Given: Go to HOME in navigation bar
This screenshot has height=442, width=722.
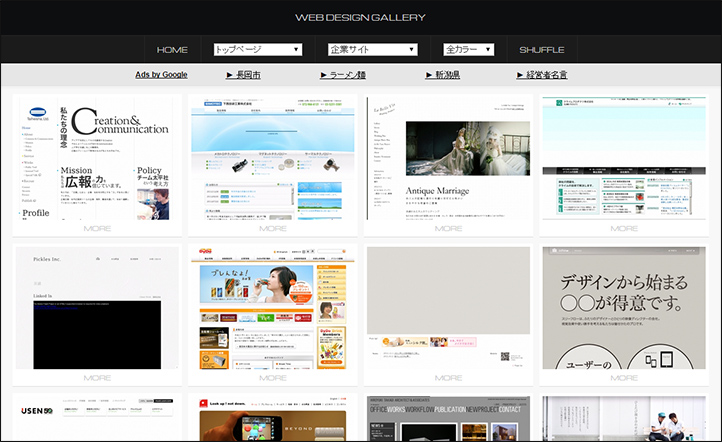Looking at the screenshot, I should point(172,50).
